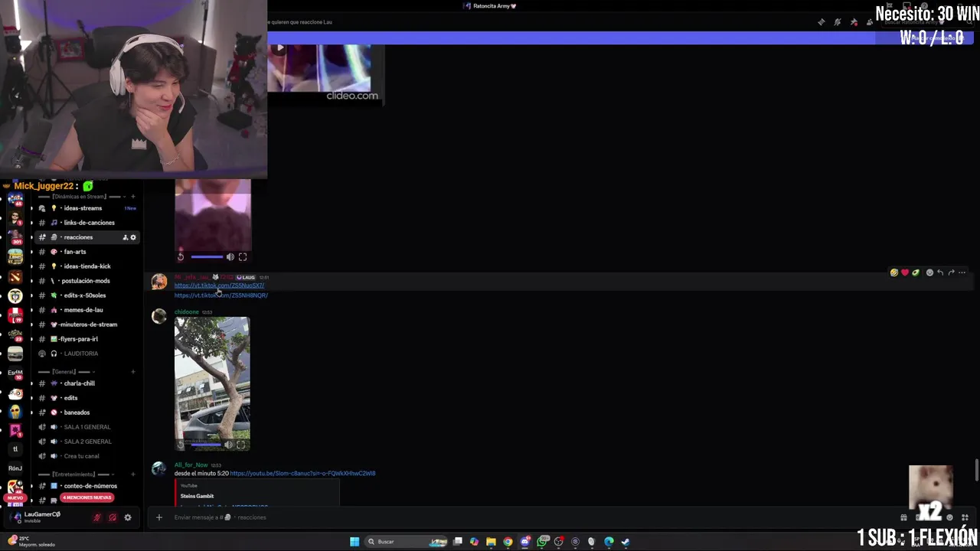Adjust the upper pink video progress bar

click(x=207, y=257)
